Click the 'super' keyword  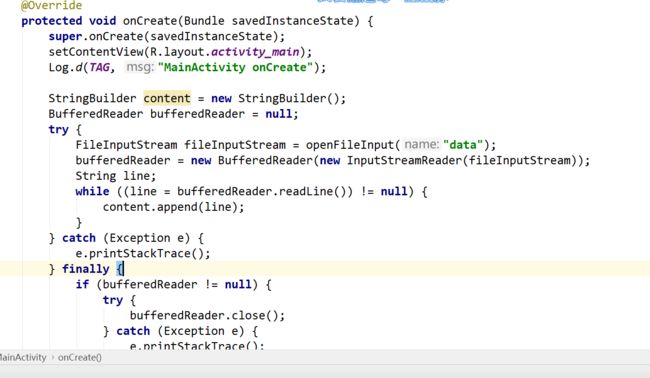65,36
